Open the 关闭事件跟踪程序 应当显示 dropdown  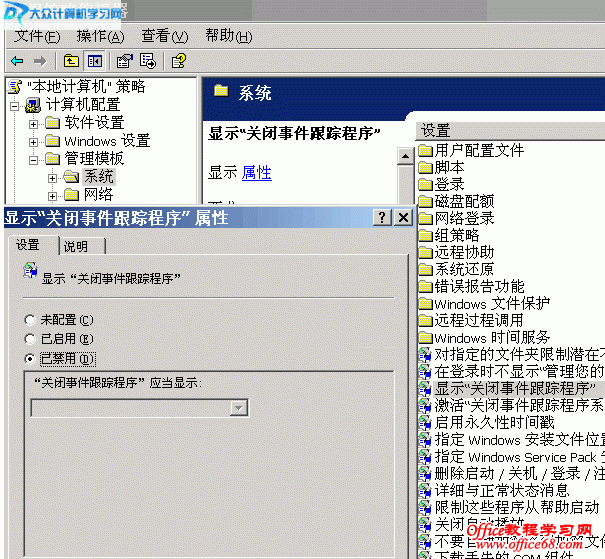click(239, 408)
